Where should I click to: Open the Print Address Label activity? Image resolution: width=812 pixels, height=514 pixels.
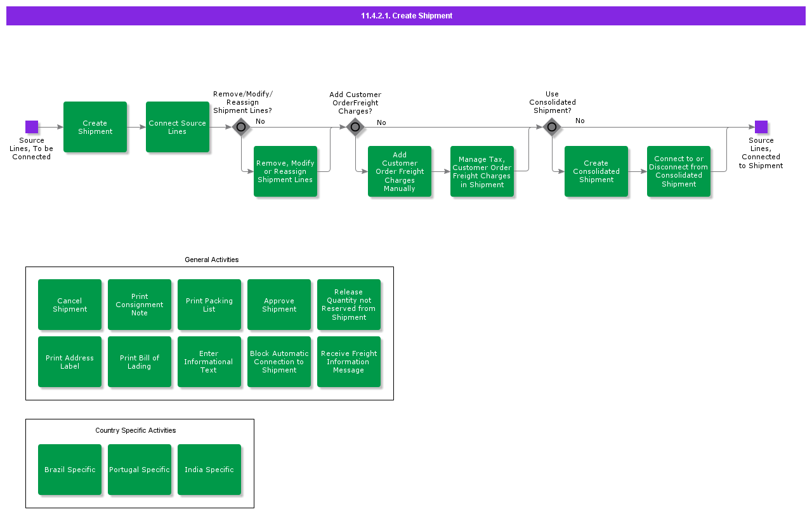coord(70,362)
